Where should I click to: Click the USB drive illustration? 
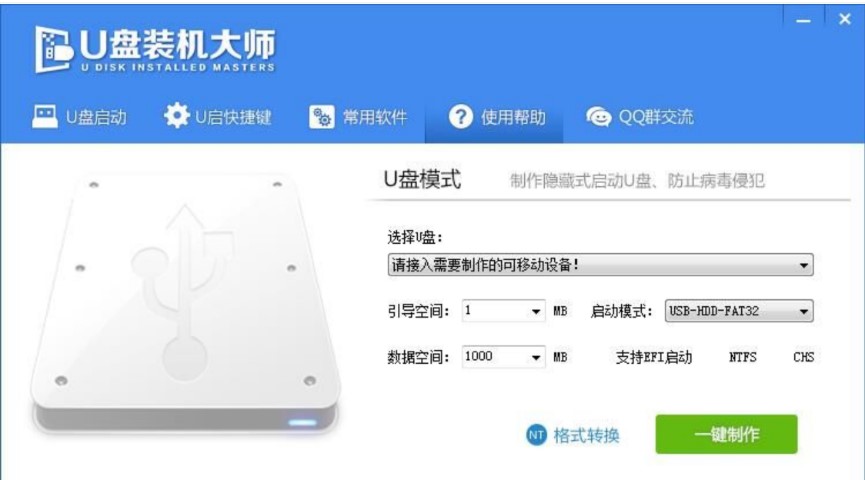185,303
